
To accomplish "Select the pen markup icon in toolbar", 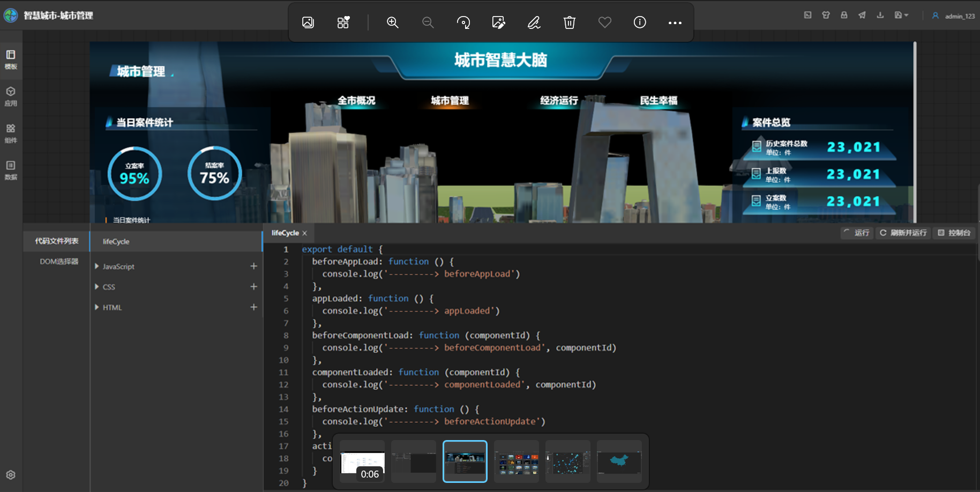I will click(x=534, y=22).
